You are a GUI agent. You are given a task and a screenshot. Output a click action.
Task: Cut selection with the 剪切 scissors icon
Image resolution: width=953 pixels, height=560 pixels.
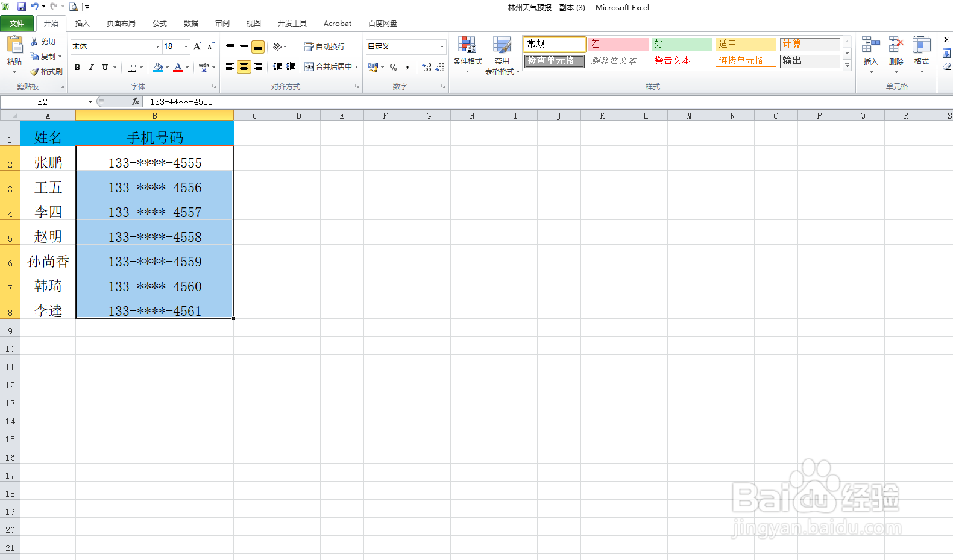click(43, 42)
